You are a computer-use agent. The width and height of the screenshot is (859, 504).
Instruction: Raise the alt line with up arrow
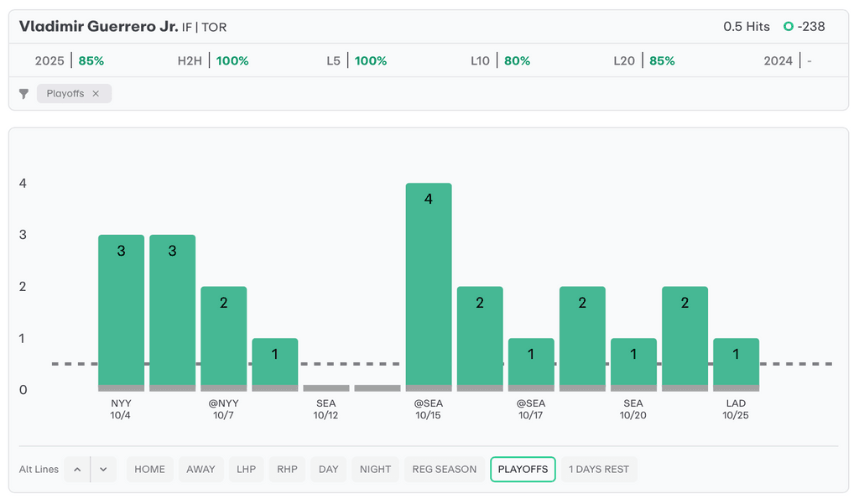click(77, 470)
